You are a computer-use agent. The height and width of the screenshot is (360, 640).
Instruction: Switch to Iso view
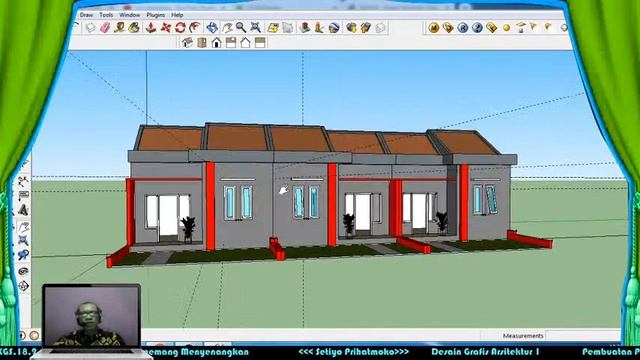[187, 42]
